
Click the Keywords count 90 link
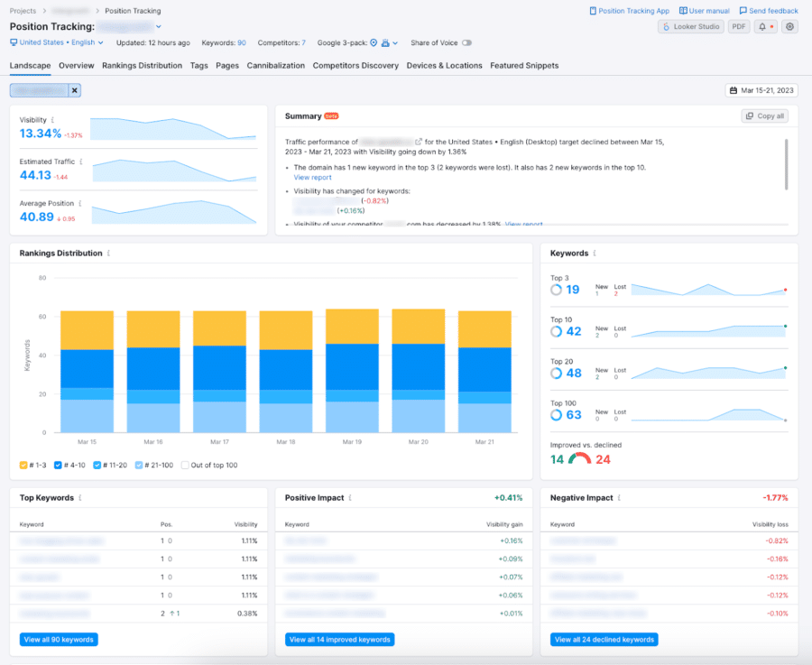[x=242, y=43]
